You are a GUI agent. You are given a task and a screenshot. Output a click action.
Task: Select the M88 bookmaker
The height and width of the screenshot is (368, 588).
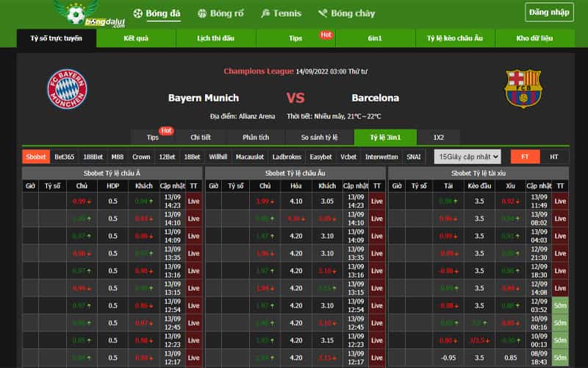click(118, 157)
